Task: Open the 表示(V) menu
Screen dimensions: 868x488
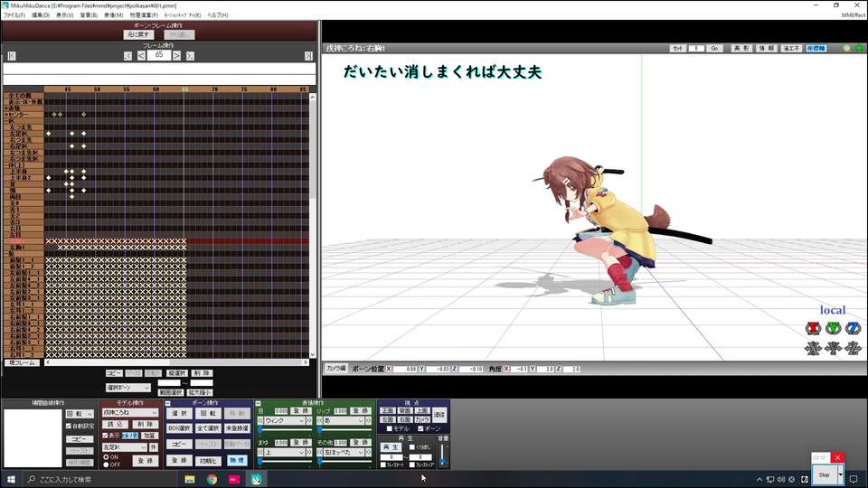Action: [x=65, y=15]
